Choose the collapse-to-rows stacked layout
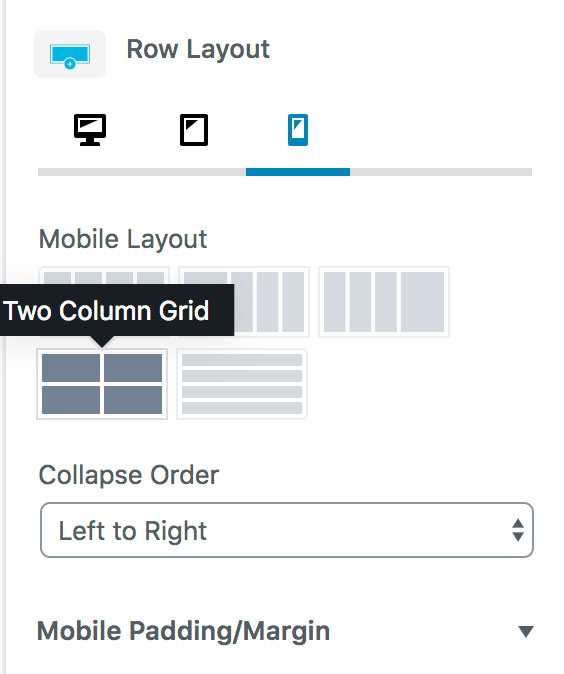 (242, 384)
